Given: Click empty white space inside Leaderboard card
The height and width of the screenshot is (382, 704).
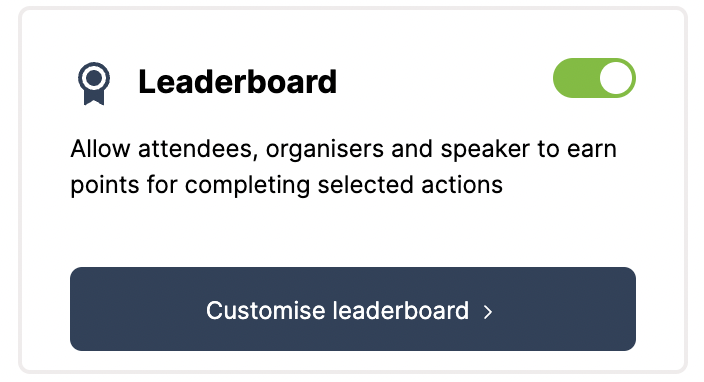Looking at the screenshot, I should point(353,233).
